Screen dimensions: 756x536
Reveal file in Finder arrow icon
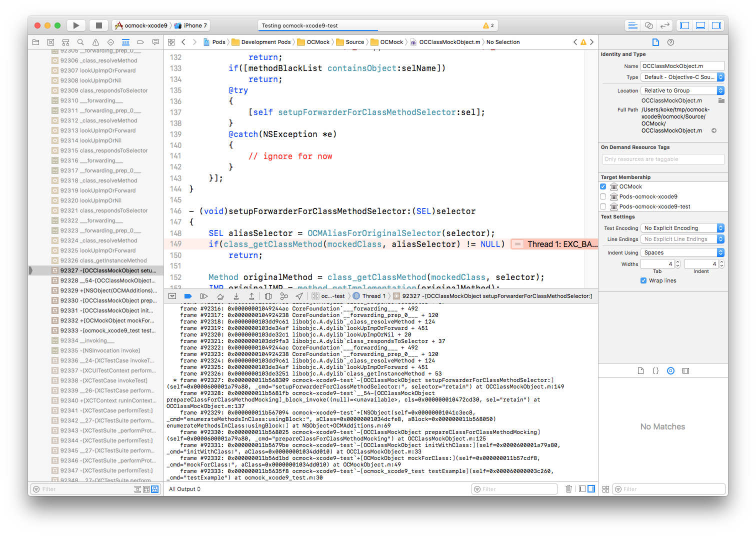(714, 130)
